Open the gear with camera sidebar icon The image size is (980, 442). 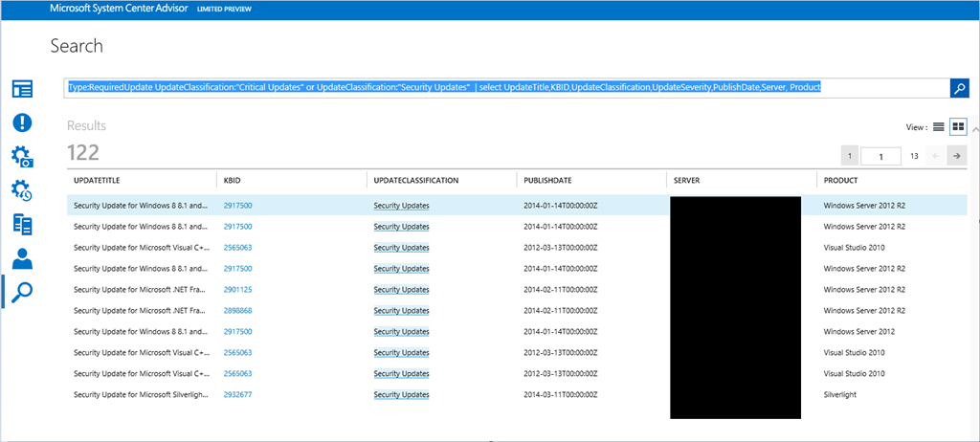click(x=22, y=157)
